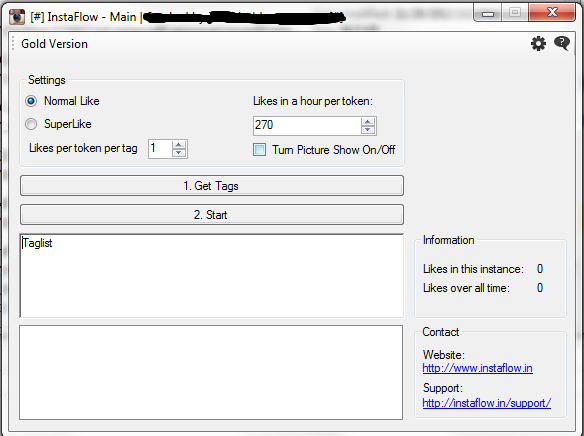Click the 1. Get Tags button
This screenshot has height=436, width=584.
[212, 185]
